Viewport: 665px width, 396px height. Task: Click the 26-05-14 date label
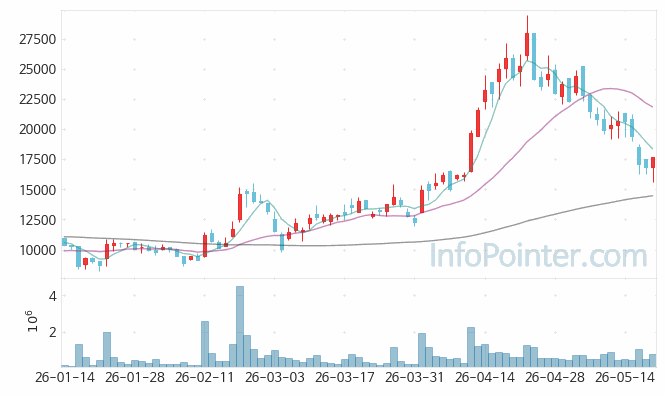(x=625, y=377)
